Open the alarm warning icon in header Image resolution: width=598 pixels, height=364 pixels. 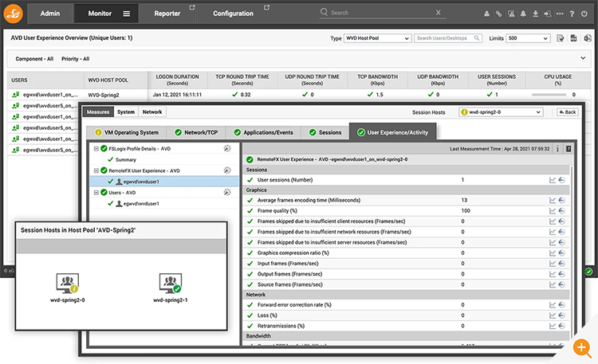[511, 14]
